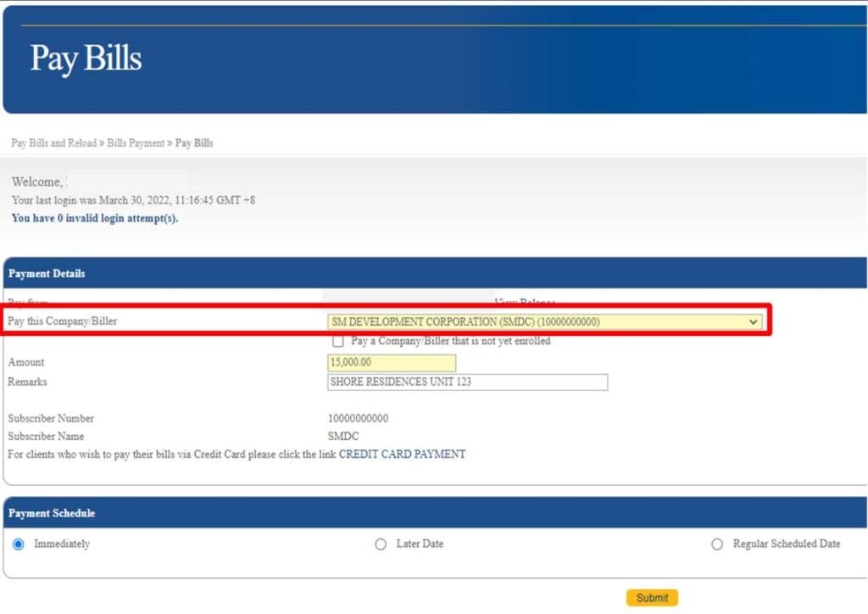The width and height of the screenshot is (868, 614).
Task: Select Regular Scheduled Date option
Action: click(x=717, y=544)
